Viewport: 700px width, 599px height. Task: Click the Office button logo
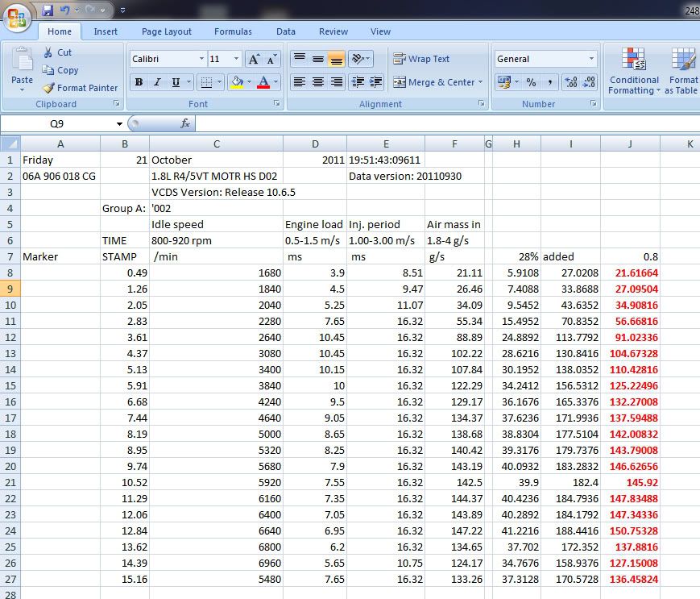[x=17, y=18]
